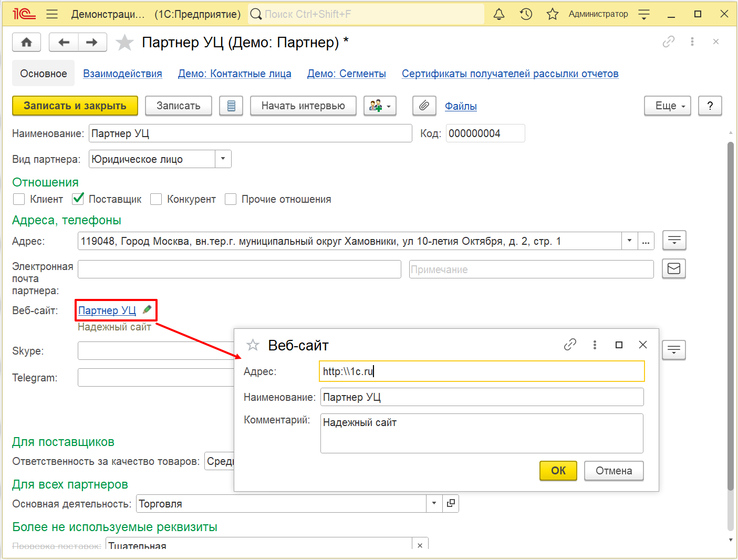Copy link to the partner form
This screenshot has width=738, height=560.
point(669,42)
